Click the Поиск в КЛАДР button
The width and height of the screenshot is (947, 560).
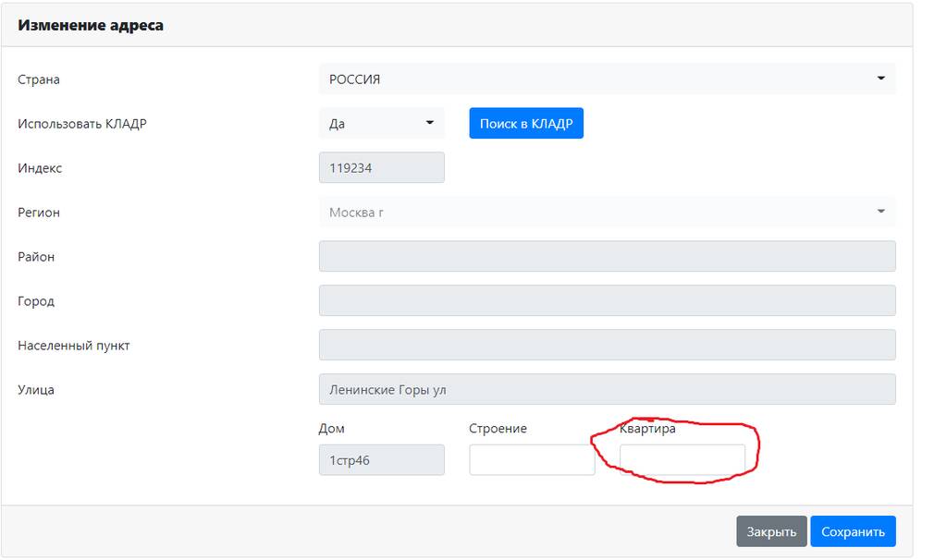pos(526,123)
